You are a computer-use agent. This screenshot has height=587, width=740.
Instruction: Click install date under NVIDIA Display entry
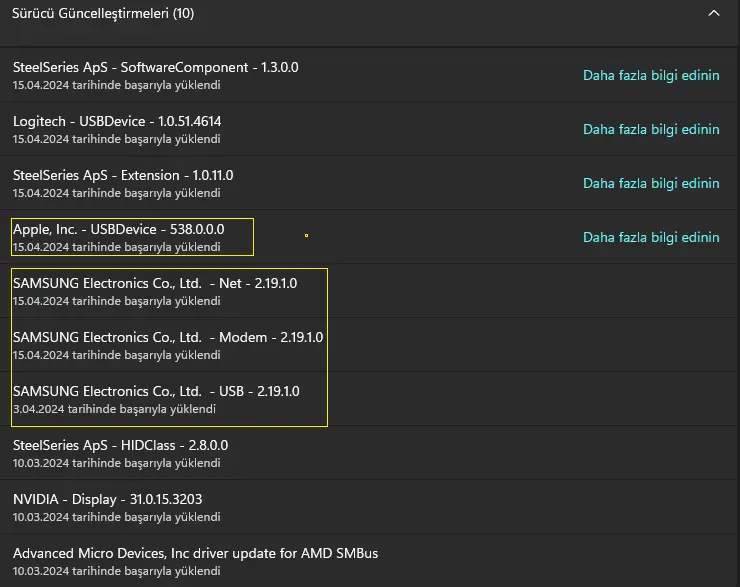click(x=117, y=517)
